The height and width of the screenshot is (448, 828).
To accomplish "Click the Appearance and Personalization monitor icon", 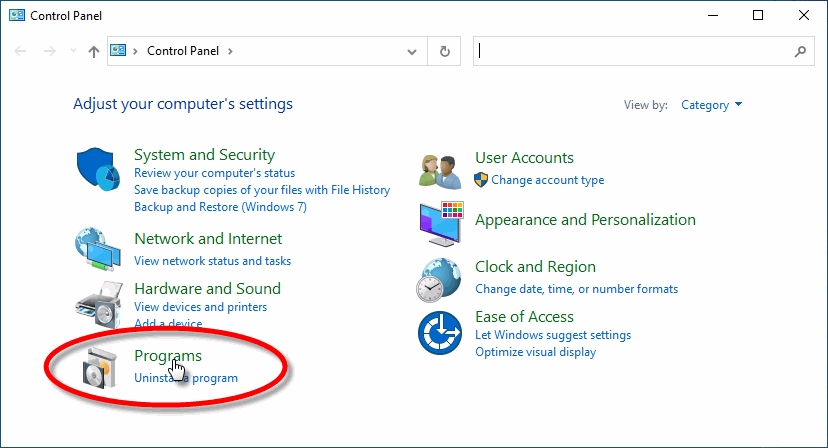I will coord(441,223).
